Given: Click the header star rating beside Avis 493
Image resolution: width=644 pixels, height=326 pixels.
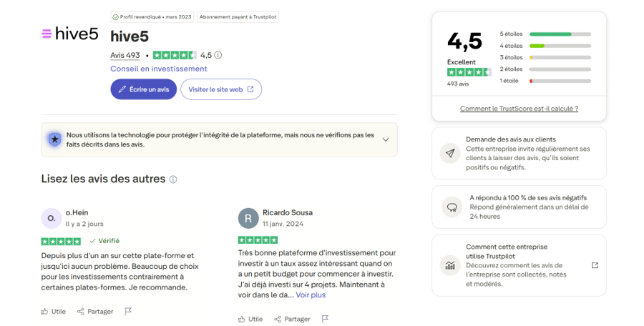Looking at the screenshot, I should [175, 55].
